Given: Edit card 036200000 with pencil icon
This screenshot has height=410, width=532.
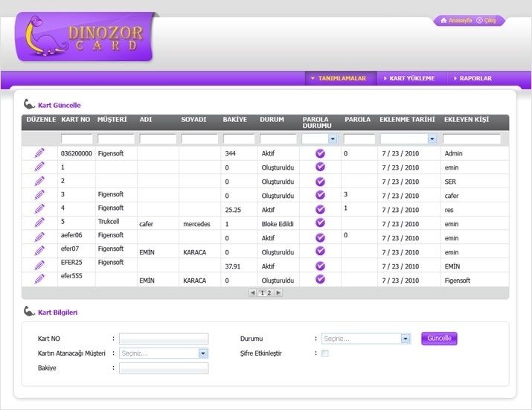Looking at the screenshot, I should click(x=39, y=153).
